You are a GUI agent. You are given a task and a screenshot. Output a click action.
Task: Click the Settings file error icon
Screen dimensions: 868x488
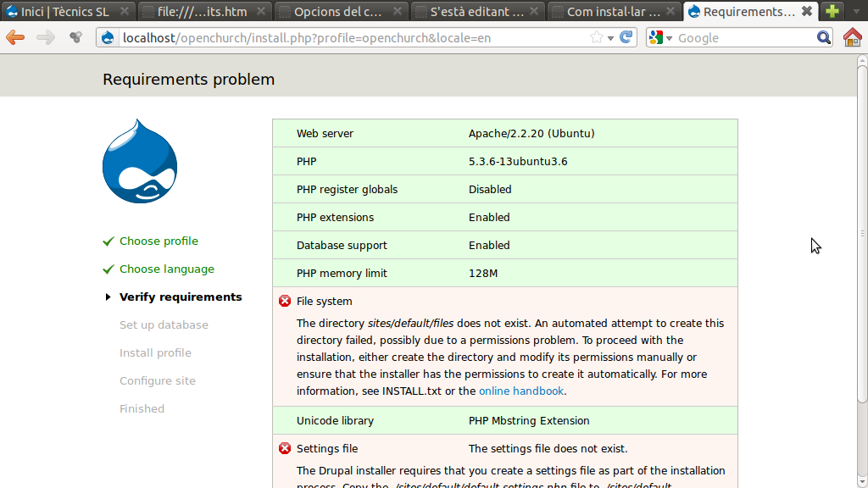tap(285, 448)
